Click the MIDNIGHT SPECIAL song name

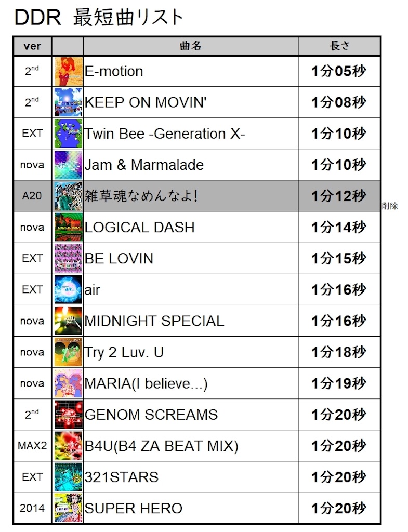(x=154, y=321)
